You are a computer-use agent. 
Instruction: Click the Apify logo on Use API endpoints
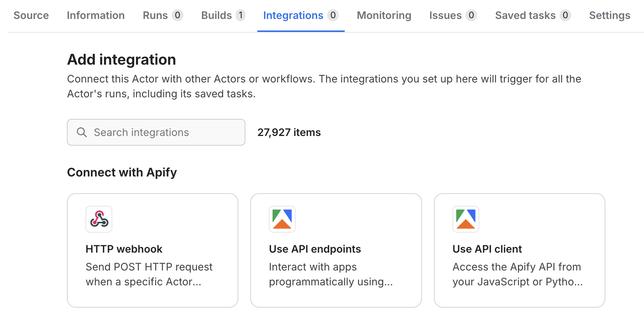tap(282, 219)
